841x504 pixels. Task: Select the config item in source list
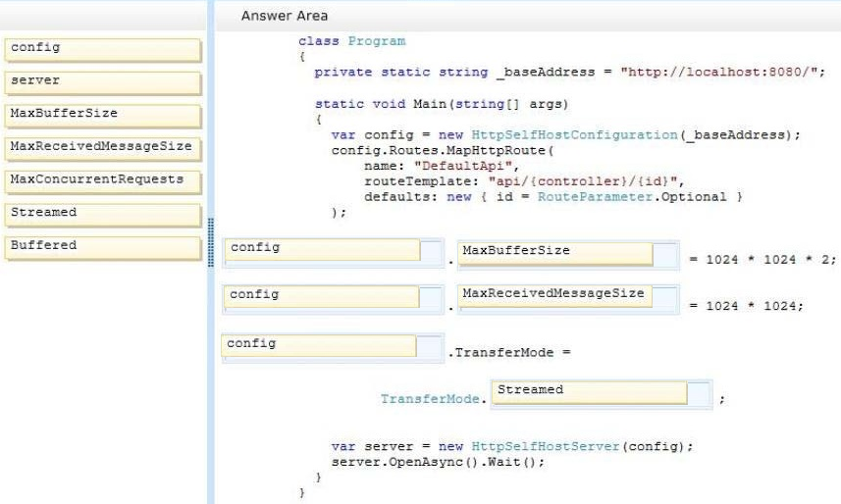[102, 50]
